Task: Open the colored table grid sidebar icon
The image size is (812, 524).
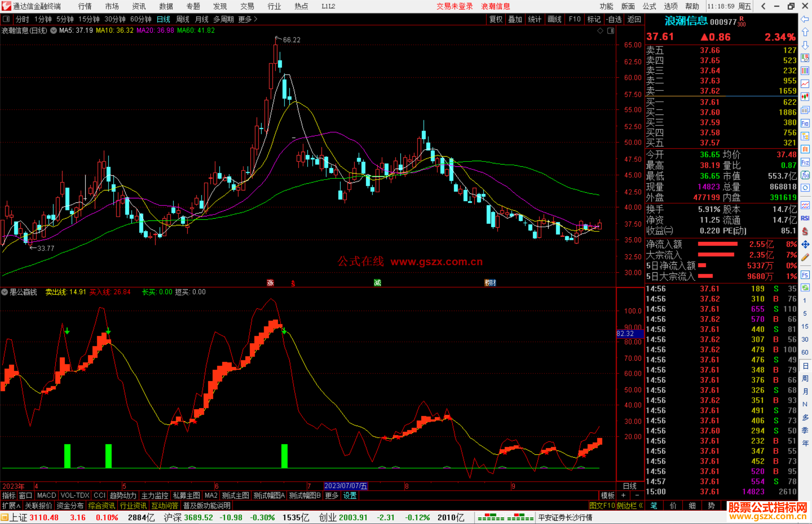Action: tap(805, 71)
